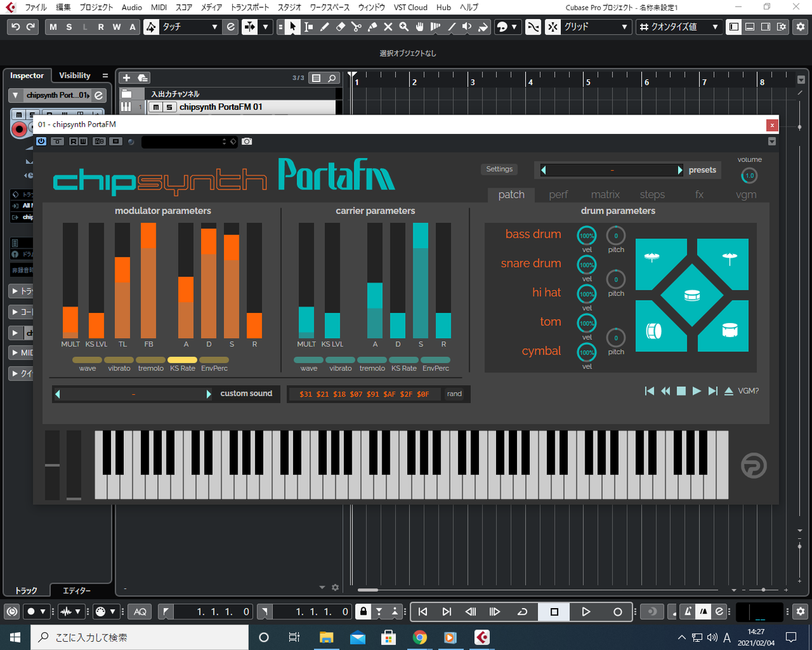Switch to the perf tab
The image size is (812, 650).
(558, 194)
